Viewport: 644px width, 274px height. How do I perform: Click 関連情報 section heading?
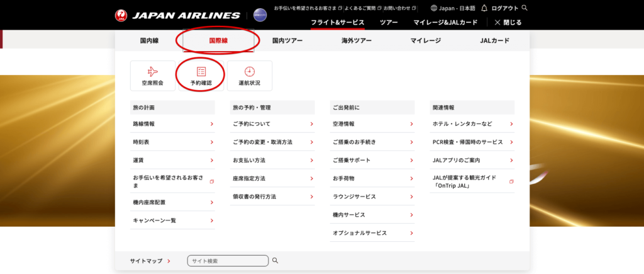point(472,107)
